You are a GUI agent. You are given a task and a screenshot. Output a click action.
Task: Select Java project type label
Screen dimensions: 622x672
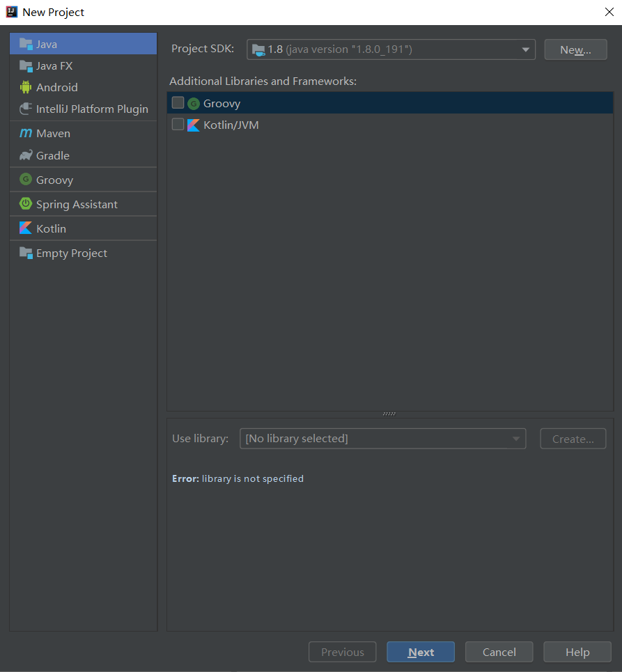[47, 44]
